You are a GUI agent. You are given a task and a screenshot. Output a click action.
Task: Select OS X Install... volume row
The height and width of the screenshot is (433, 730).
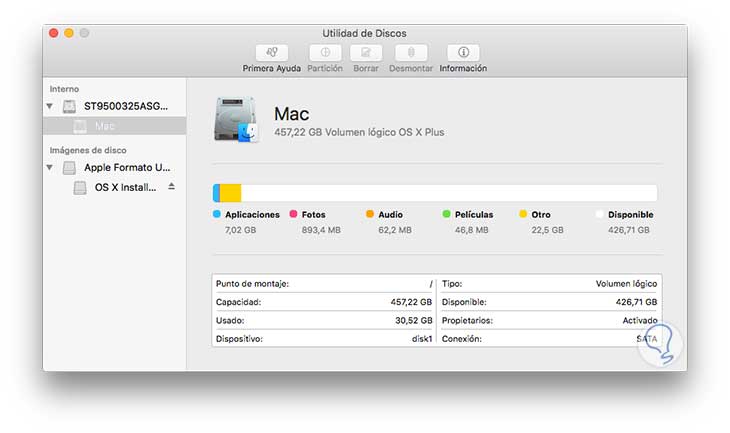[x=115, y=188]
